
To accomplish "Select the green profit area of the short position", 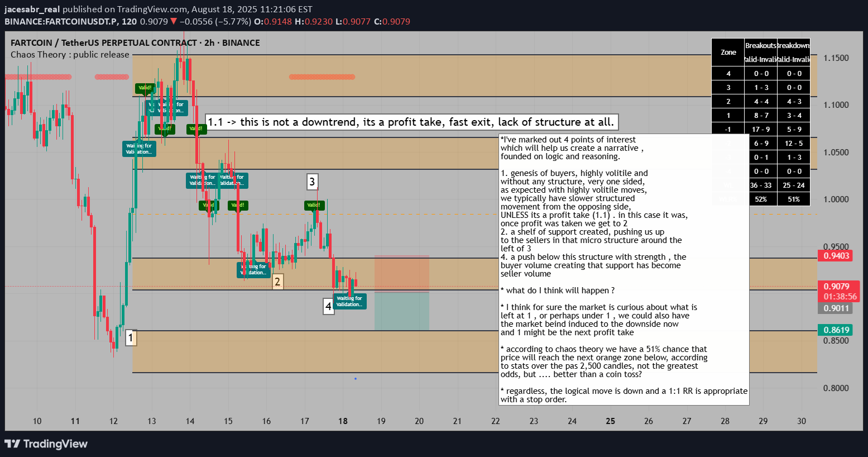I will [x=402, y=311].
